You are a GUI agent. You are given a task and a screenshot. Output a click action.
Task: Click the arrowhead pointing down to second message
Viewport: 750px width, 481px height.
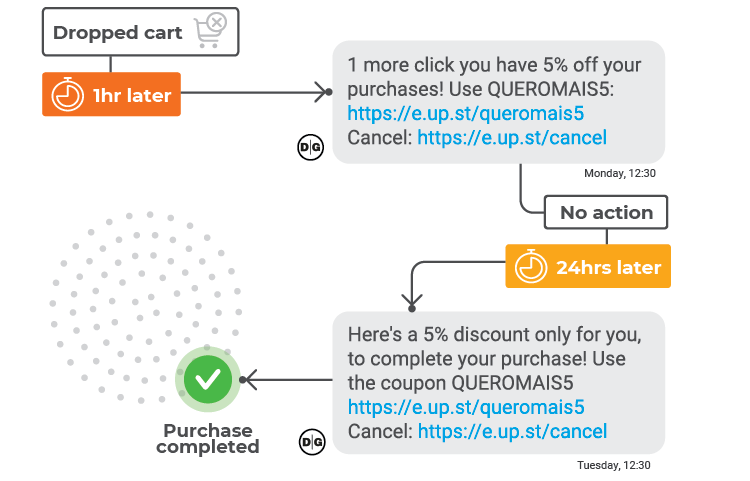(412, 302)
